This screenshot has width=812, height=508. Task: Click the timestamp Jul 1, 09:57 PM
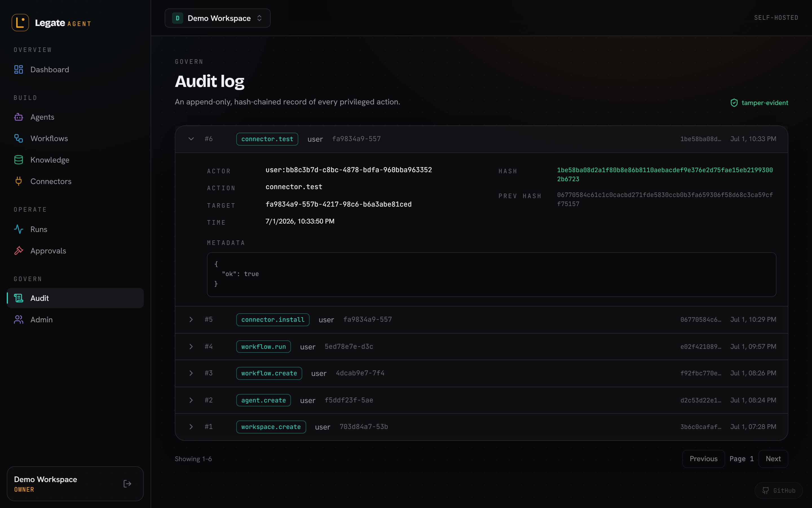[x=753, y=346]
